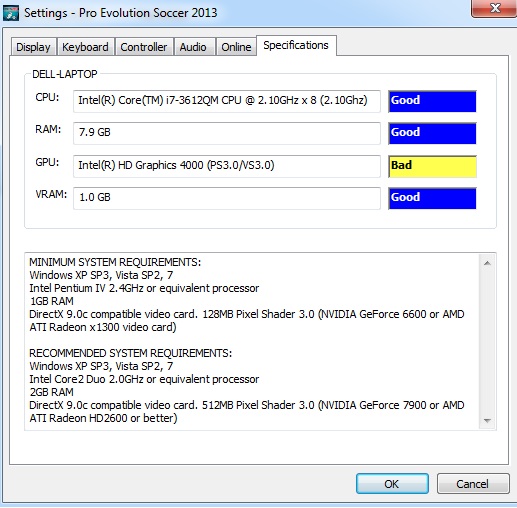Click the VRAM: label
The width and height of the screenshot is (517, 508).
click(51, 194)
